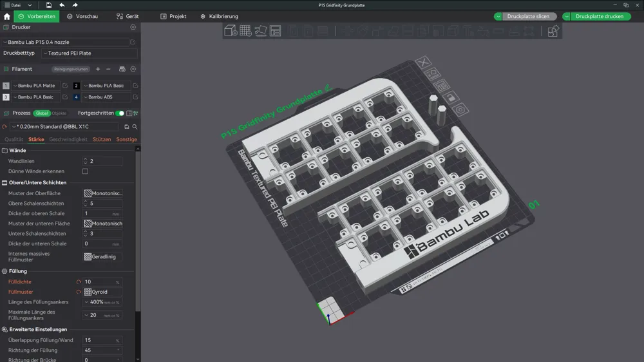The image size is (644, 362).
Task: Open the Assembly view puzzle icon
Action: click(553, 31)
